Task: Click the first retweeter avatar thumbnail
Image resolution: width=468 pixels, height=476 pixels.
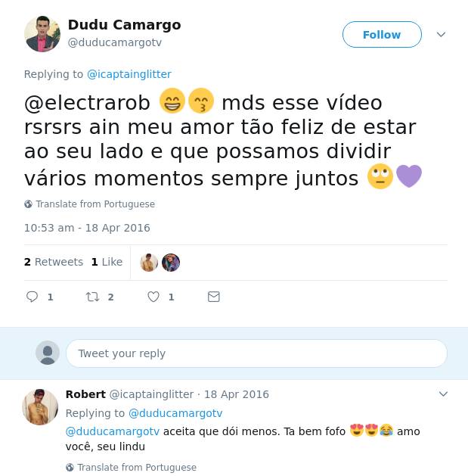Action: click(149, 263)
